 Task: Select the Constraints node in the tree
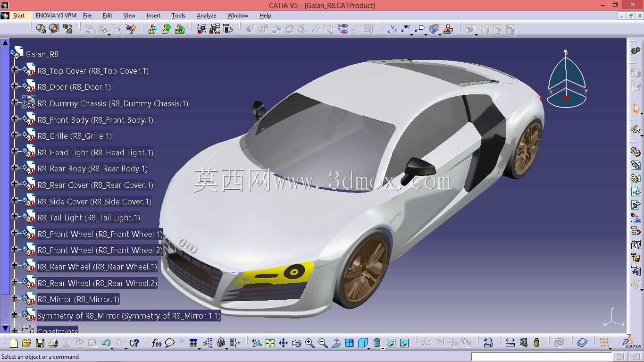pyautogui.click(x=58, y=331)
